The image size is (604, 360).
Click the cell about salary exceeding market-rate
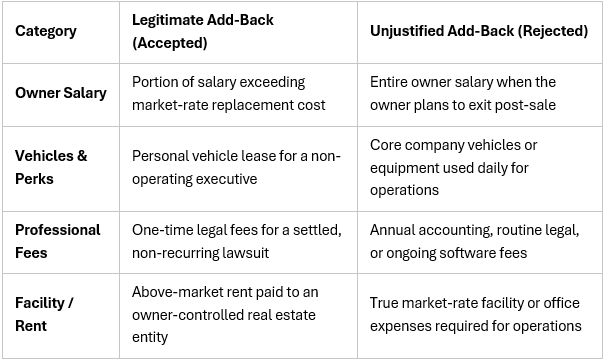tap(238, 95)
